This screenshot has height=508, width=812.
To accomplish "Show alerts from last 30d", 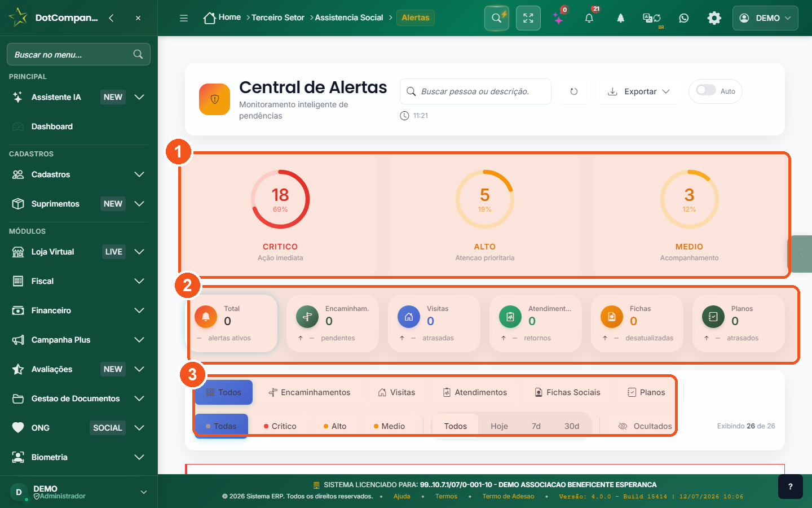I will [x=572, y=426].
